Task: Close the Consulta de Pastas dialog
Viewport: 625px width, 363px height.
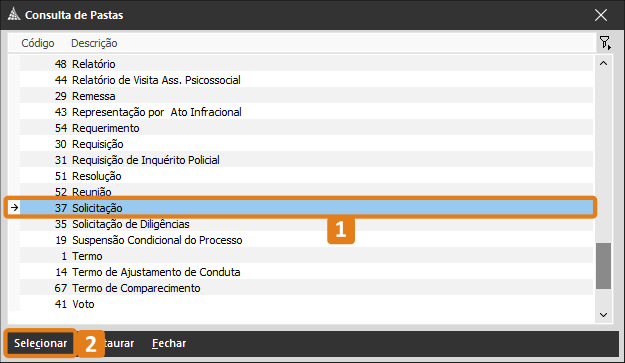Action: pyautogui.click(x=601, y=15)
